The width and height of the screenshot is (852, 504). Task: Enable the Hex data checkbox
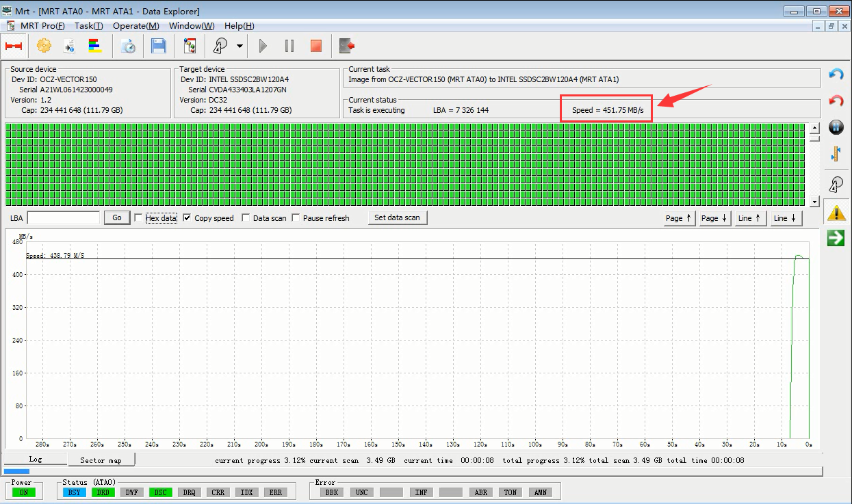click(139, 218)
